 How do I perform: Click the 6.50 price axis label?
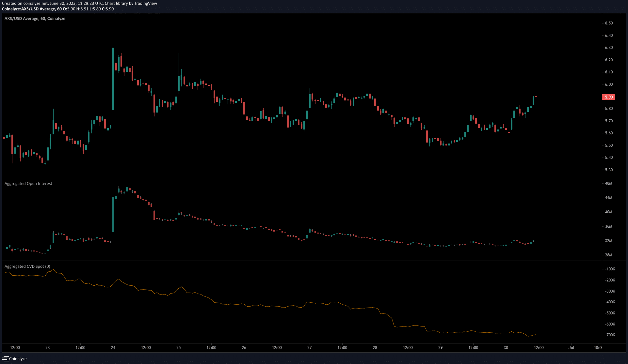(609, 23)
